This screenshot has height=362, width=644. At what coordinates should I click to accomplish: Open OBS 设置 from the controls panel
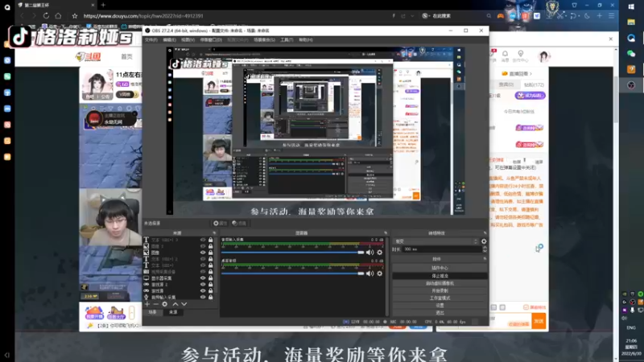(x=440, y=306)
